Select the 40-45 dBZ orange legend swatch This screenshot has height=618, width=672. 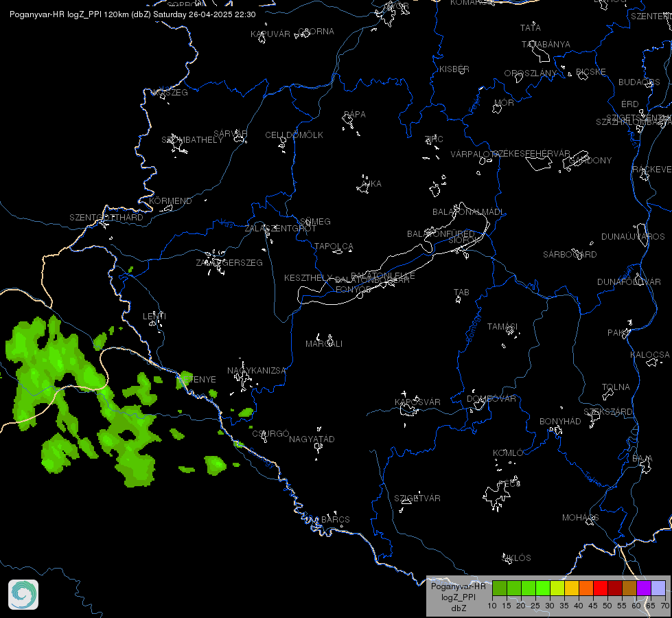click(586, 588)
